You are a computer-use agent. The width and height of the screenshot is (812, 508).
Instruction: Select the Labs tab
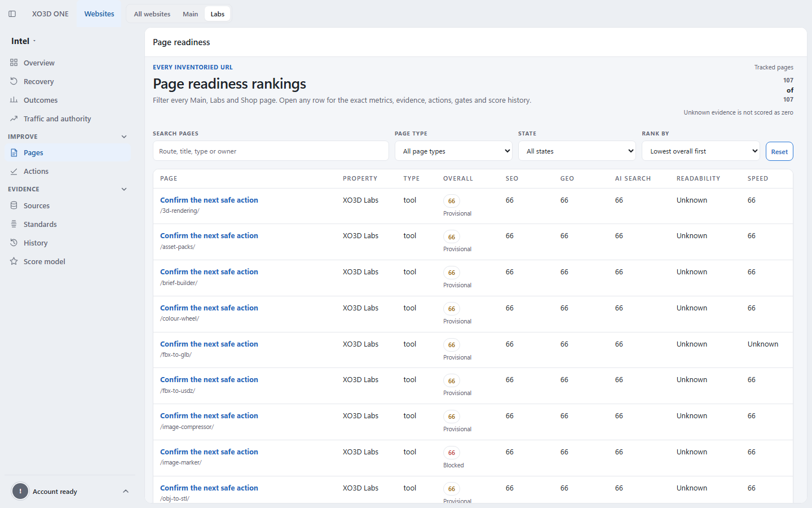[x=218, y=14]
